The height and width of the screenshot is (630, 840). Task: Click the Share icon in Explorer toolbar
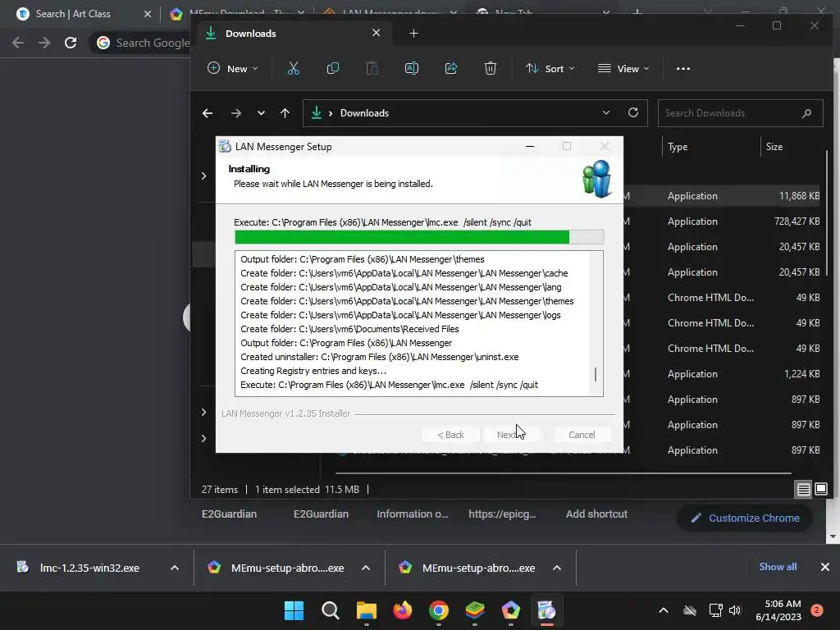(451, 69)
